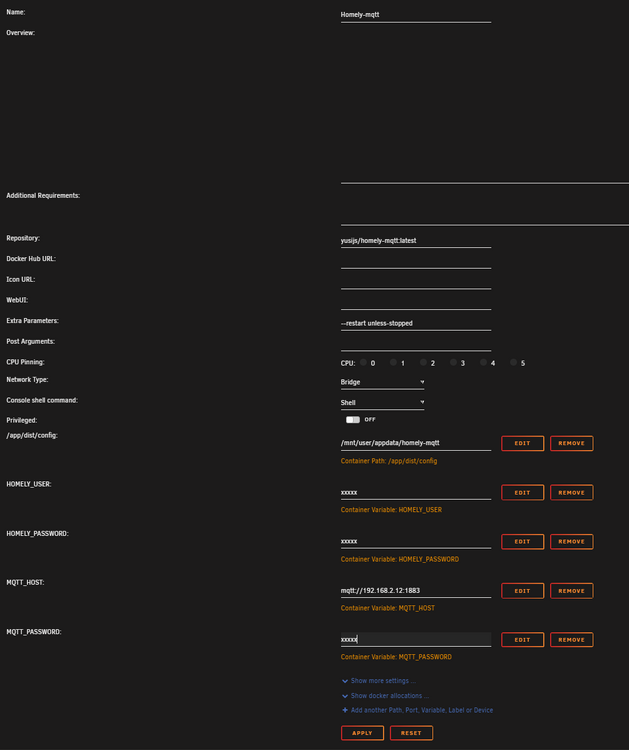Click the Apply button

pos(362,733)
